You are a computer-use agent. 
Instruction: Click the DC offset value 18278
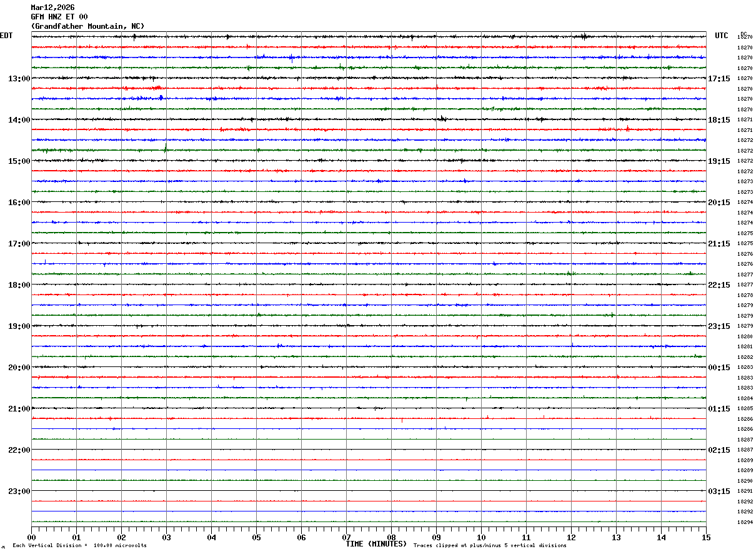(x=745, y=295)
